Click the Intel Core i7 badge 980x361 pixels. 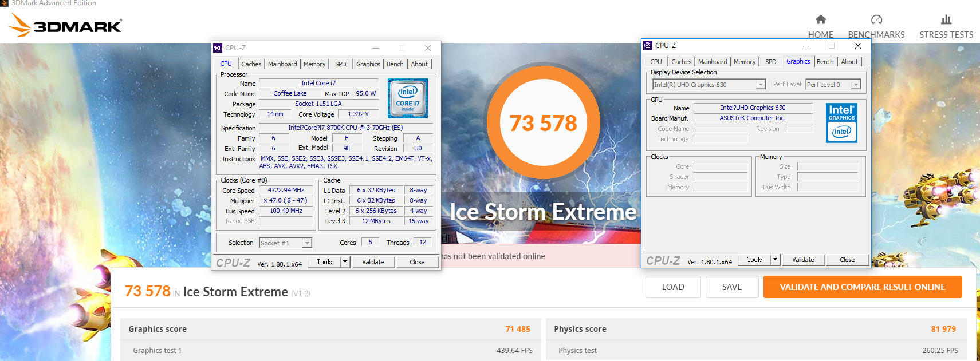point(407,98)
